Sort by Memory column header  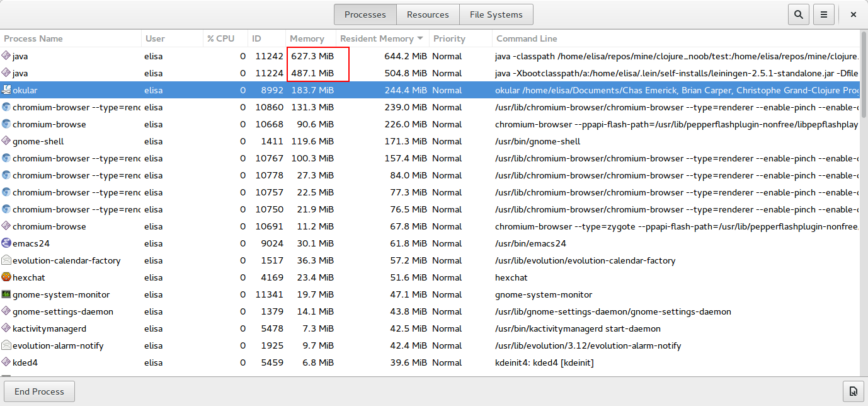pos(311,38)
